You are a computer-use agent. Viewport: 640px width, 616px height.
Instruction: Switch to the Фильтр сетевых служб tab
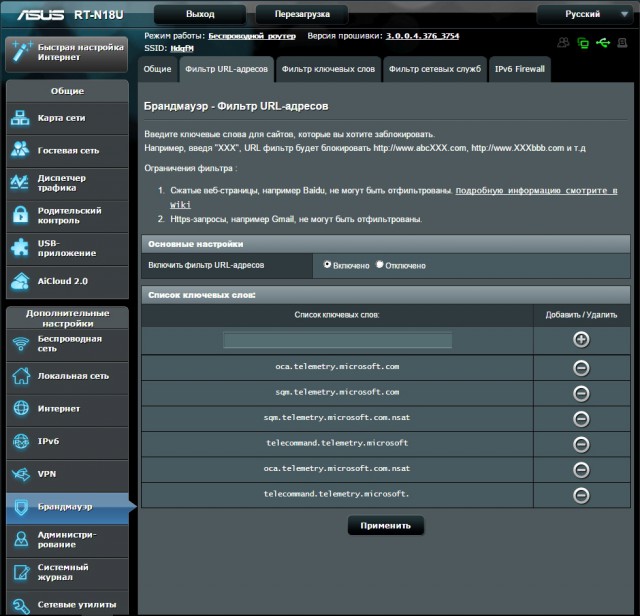435,69
